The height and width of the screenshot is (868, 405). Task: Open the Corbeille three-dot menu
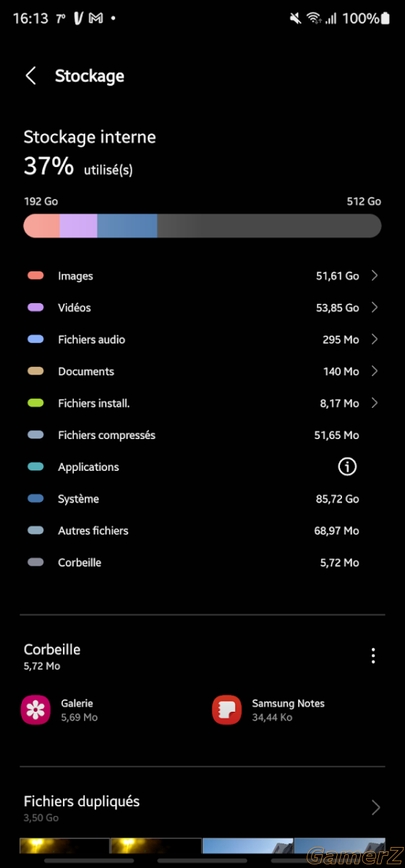(x=373, y=656)
